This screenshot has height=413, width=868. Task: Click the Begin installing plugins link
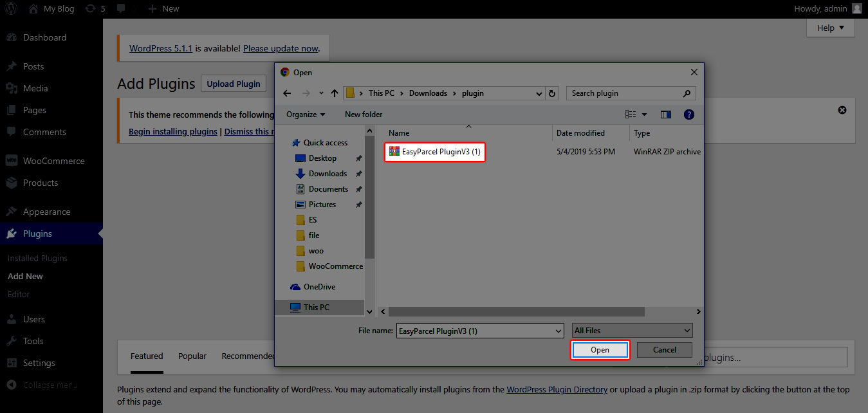(x=173, y=131)
